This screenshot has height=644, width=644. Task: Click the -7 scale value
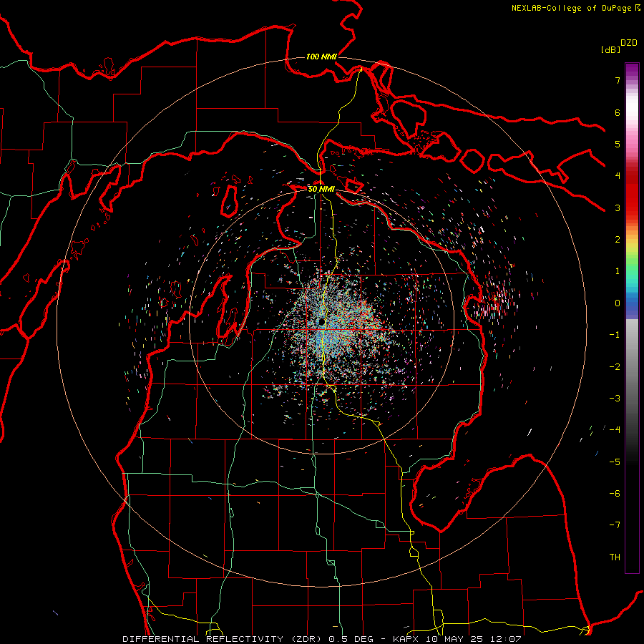coord(615,525)
